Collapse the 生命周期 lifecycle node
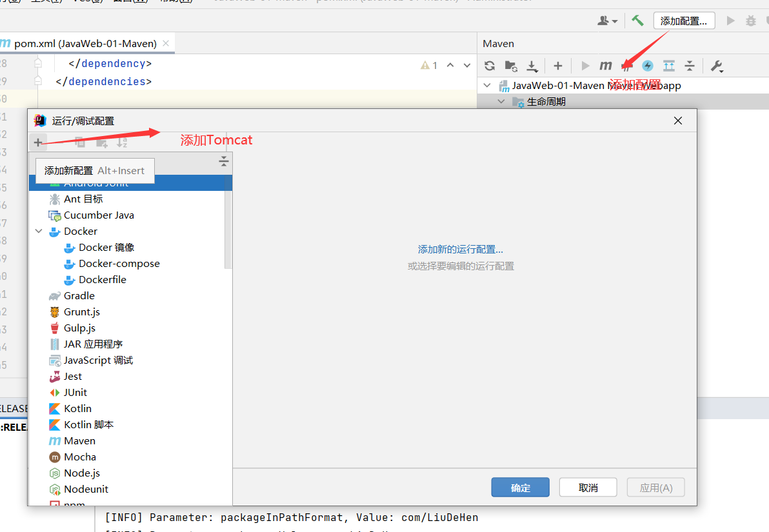 501,101
